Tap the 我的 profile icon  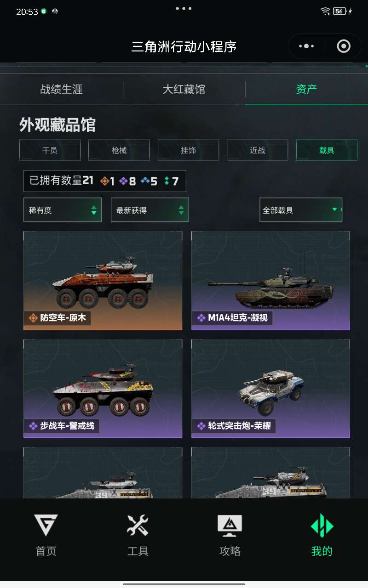[x=322, y=526]
